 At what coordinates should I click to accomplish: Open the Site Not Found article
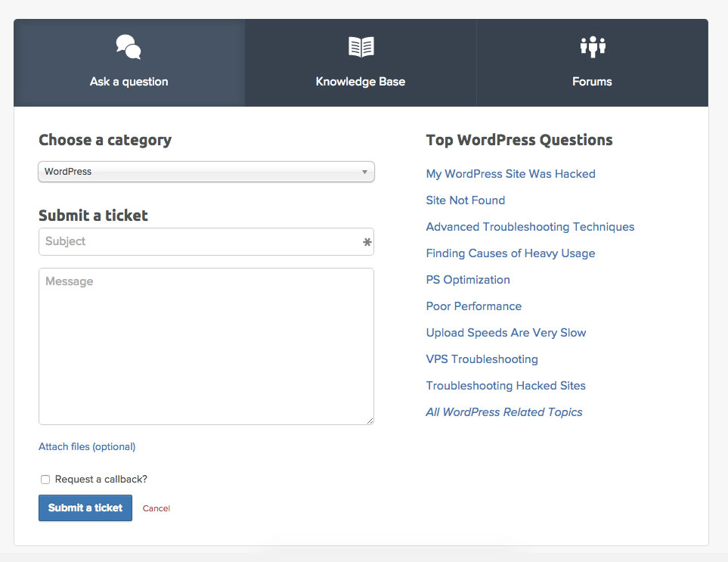tap(465, 200)
